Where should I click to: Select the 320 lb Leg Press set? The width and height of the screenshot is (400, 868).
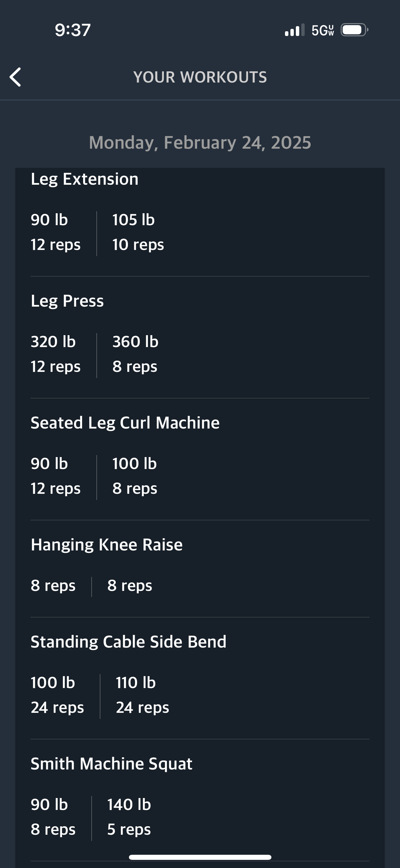pos(56,354)
